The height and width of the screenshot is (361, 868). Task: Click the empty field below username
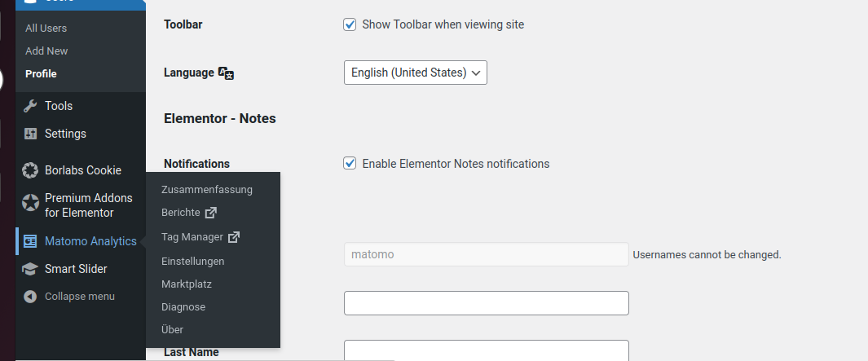(486, 303)
